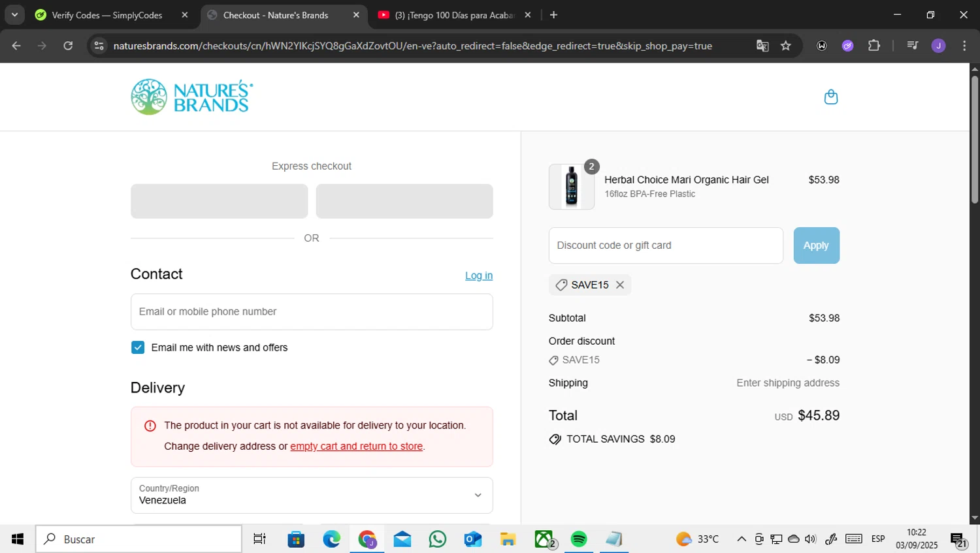Click the Enter shipping address text
The height and width of the screenshot is (553, 980).
[x=788, y=383]
